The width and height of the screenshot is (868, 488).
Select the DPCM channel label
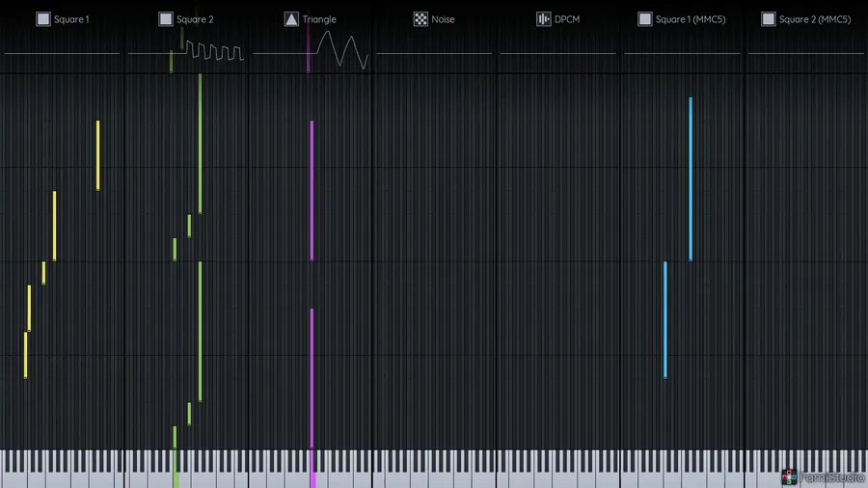tap(567, 19)
